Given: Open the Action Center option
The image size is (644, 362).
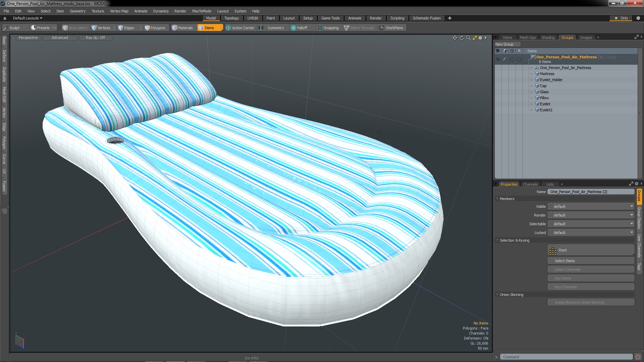Looking at the screenshot, I should click(240, 28).
